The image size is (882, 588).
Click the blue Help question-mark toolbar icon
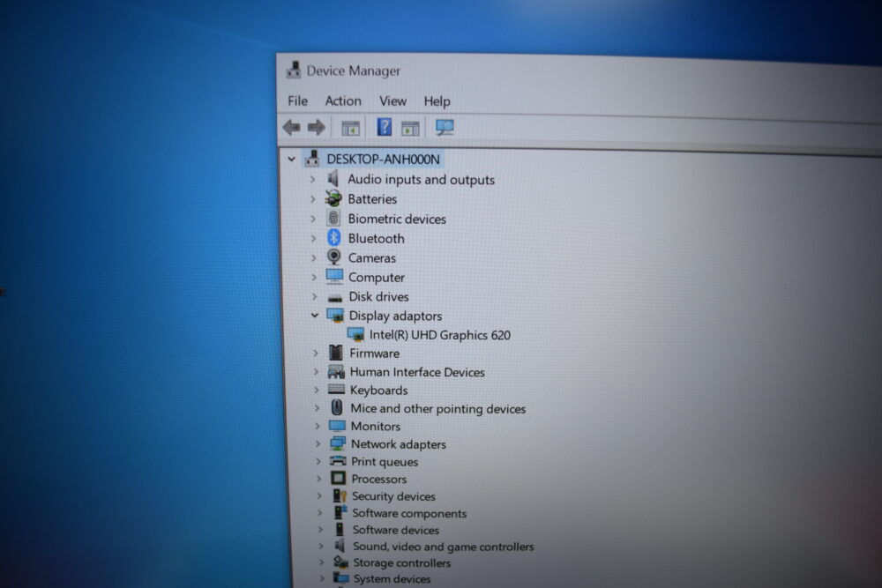(385, 127)
